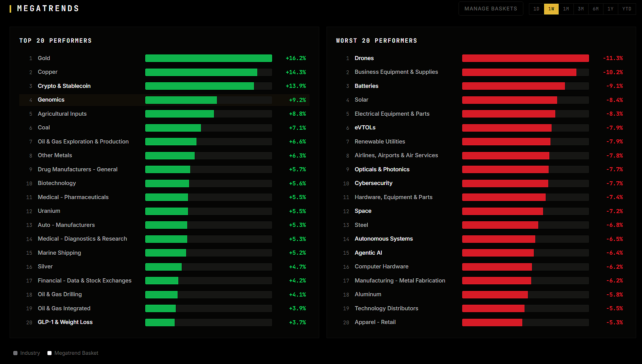Click the Industry legend gray square
Viewport: 642px width, 364px height.
point(16,353)
